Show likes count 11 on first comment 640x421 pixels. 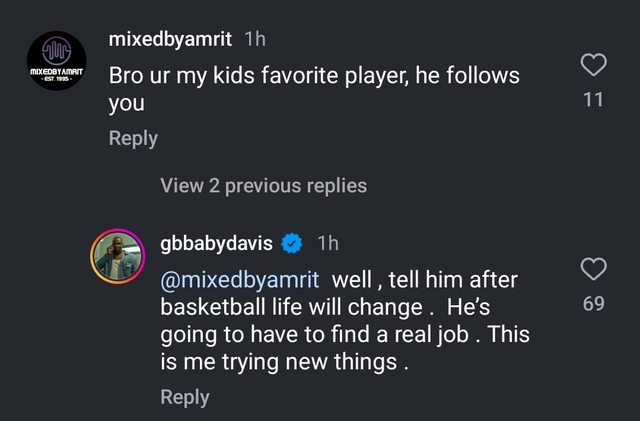point(593,99)
